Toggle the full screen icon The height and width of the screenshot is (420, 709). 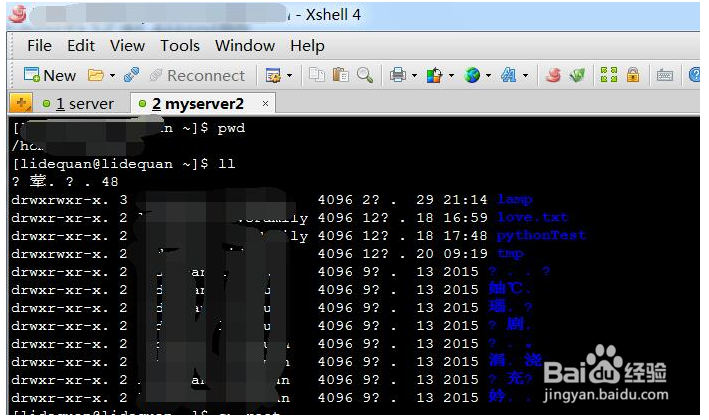point(609,75)
